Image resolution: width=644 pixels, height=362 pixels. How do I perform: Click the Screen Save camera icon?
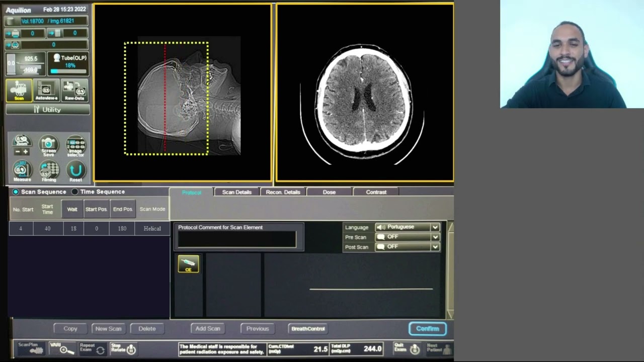49,146
